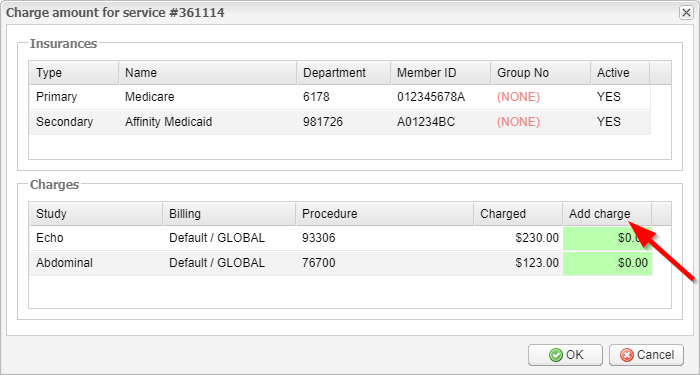Select the Secondary insurance type cell
The image size is (700, 375).
[x=74, y=122]
